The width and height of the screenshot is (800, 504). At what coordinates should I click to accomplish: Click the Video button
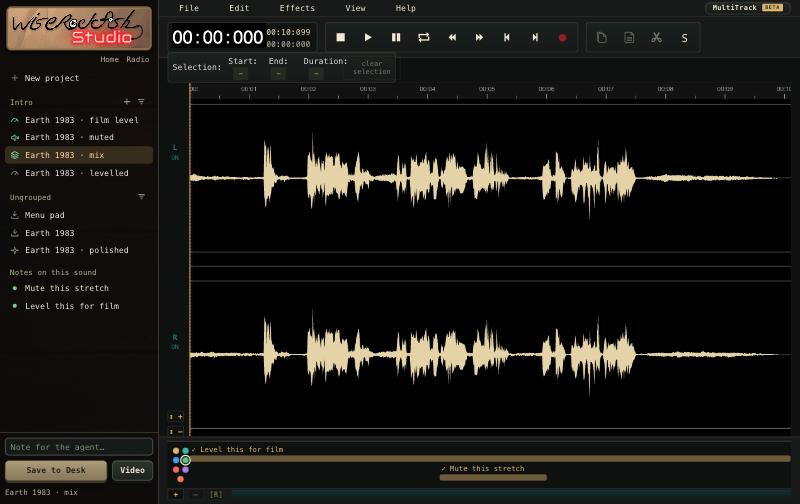133,470
